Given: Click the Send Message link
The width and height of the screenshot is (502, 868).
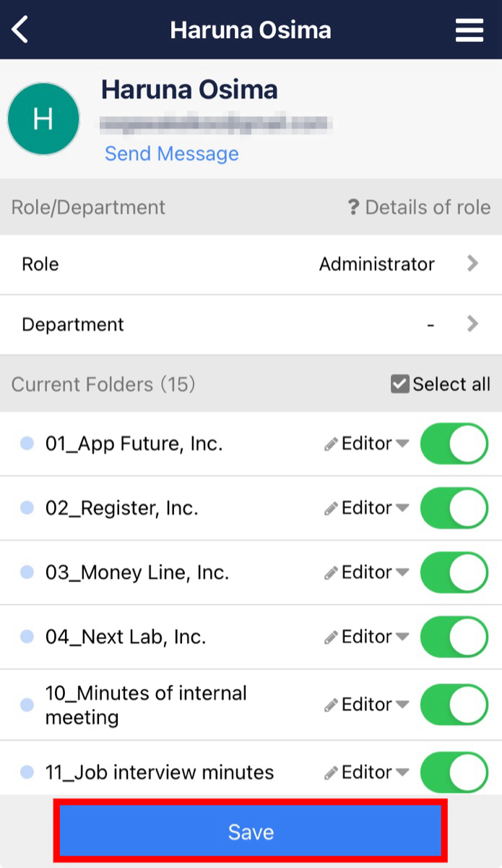Looking at the screenshot, I should coord(171,153).
